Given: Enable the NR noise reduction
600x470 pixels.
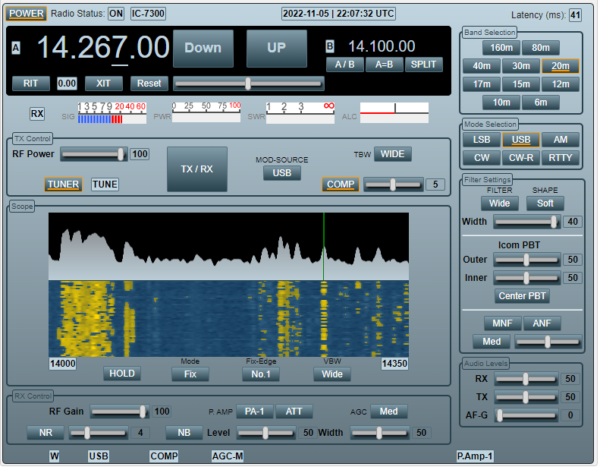Looking at the screenshot, I should coord(46,433).
